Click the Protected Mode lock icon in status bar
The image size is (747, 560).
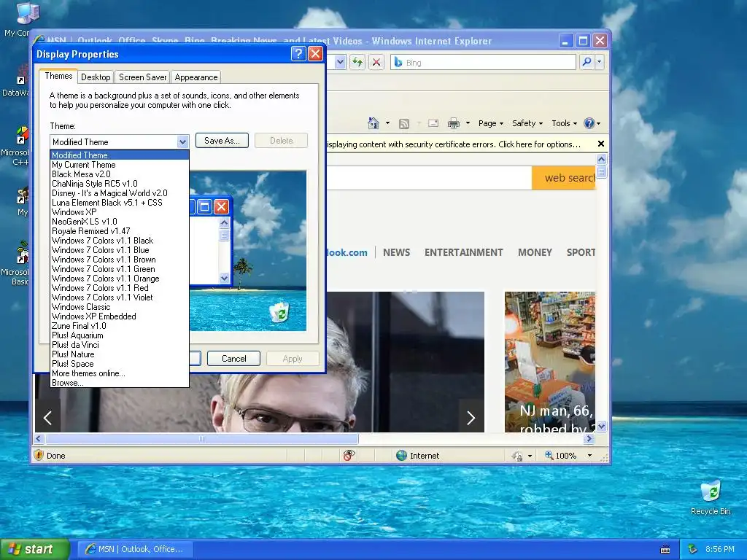pyautogui.click(x=517, y=456)
